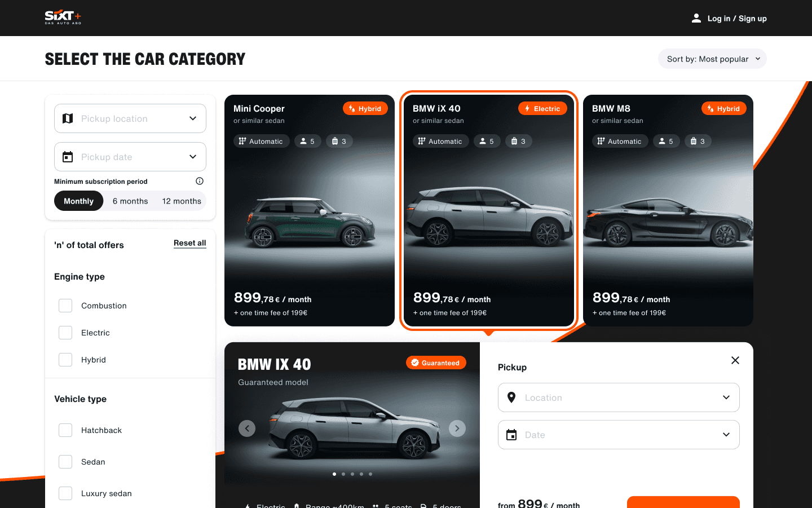Click the map icon in Pickup location
The height and width of the screenshot is (508, 812).
[68, 118]
